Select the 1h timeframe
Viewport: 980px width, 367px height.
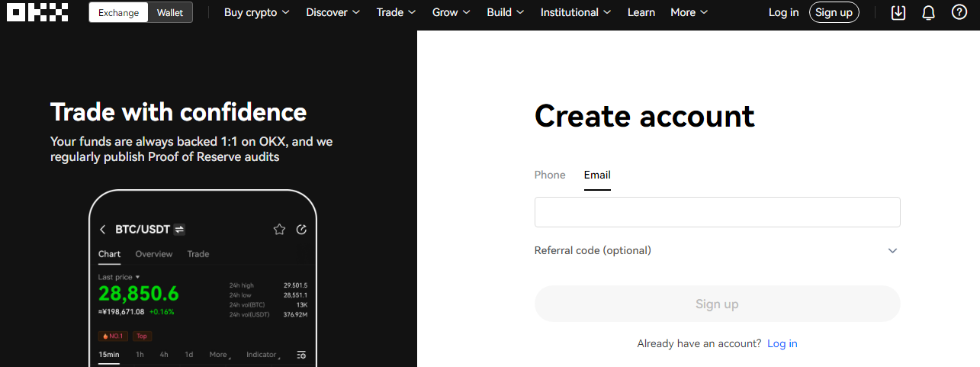click(x=140, y=355)
